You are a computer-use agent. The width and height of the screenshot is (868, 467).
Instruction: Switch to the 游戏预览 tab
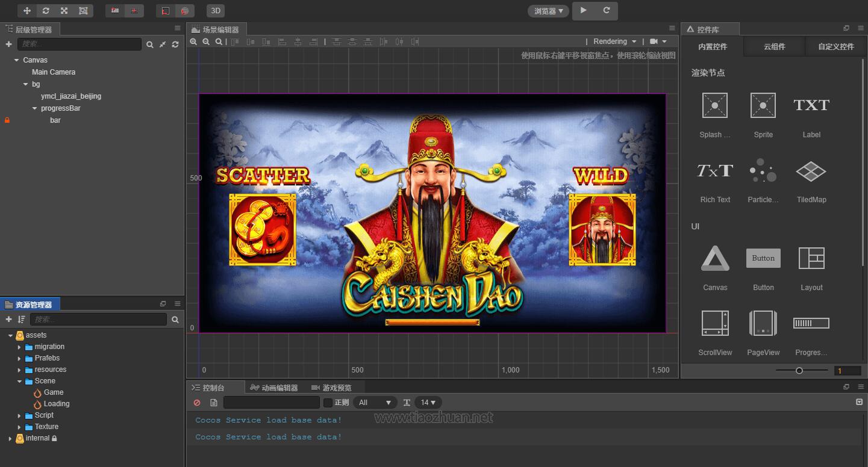[x=332, y=388]
